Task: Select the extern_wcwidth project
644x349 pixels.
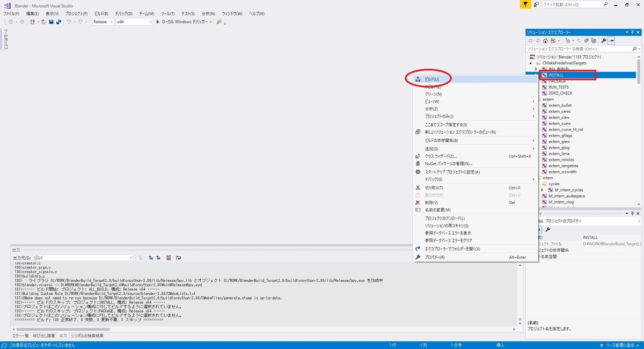Action: [x=562, y=172]
